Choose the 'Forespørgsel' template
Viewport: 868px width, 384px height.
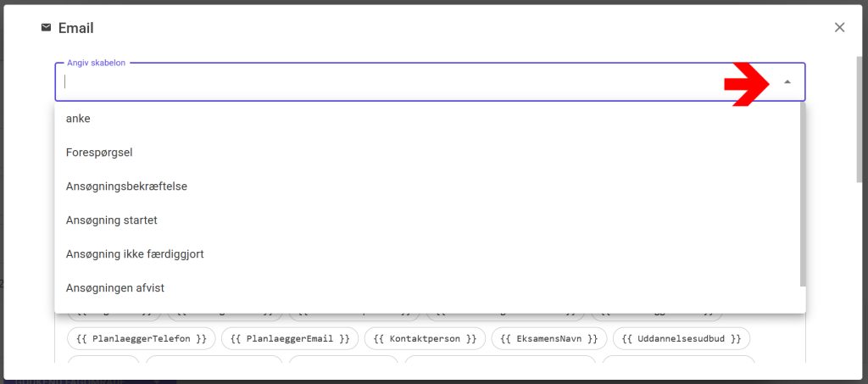click(99, 153)
